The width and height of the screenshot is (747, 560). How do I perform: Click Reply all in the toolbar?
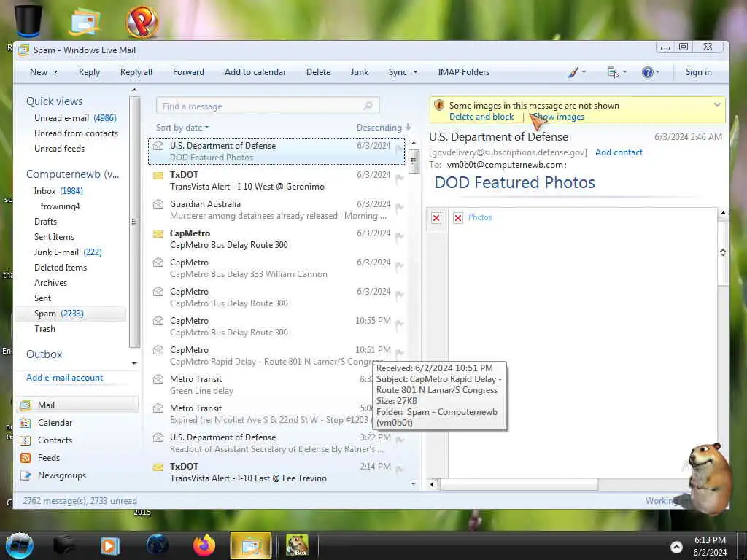tap(136, 72)
